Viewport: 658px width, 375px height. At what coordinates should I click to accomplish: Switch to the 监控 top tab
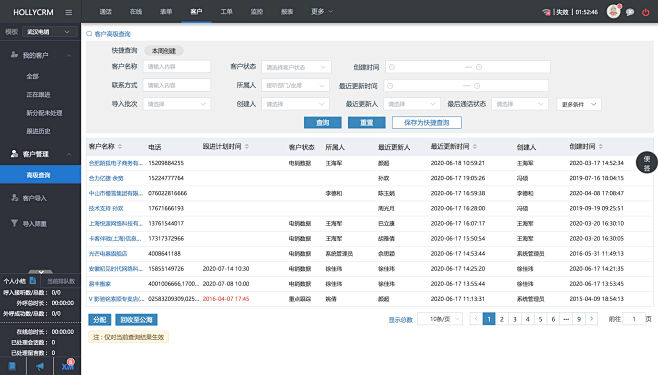click(x=256, y=12)
